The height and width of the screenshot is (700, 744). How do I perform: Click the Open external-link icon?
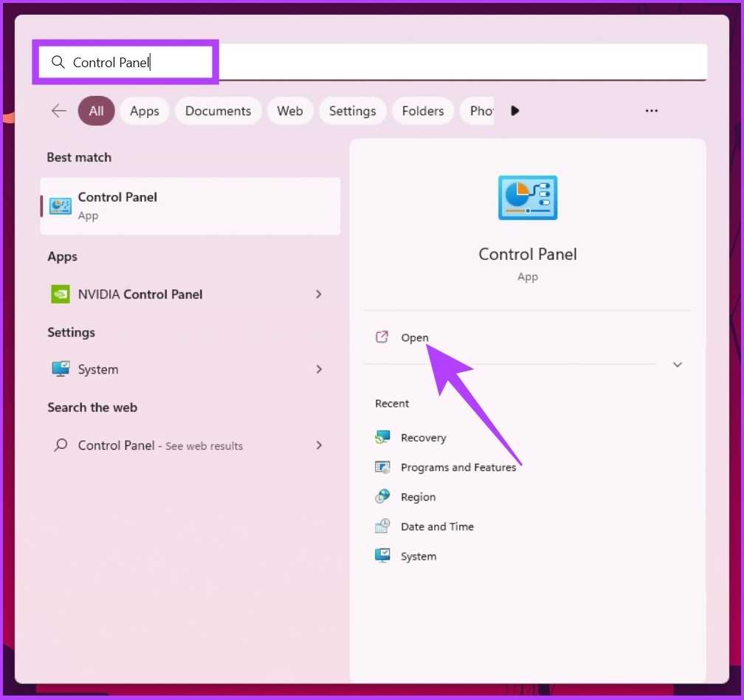pyautogui.click(x=382, y=337)
